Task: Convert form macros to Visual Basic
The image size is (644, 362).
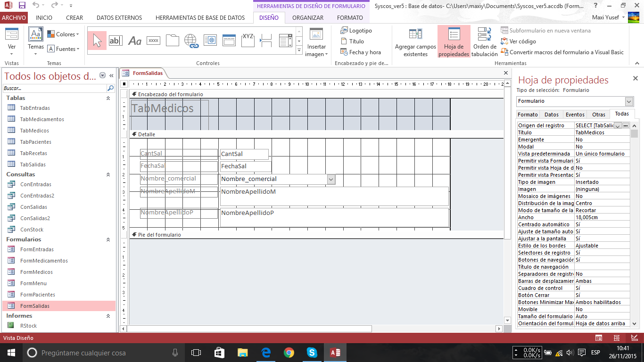Action: pos(562,52)
